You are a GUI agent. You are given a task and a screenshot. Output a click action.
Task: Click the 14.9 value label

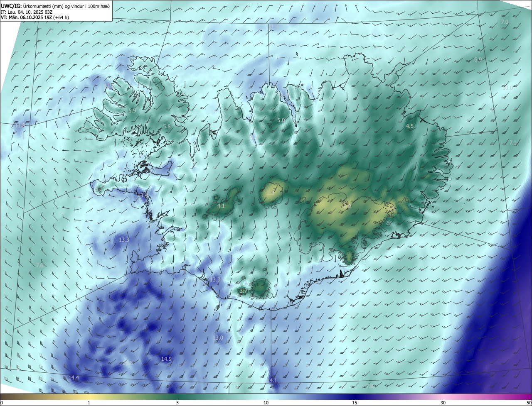pyautogui.click(x=166, y=359)
